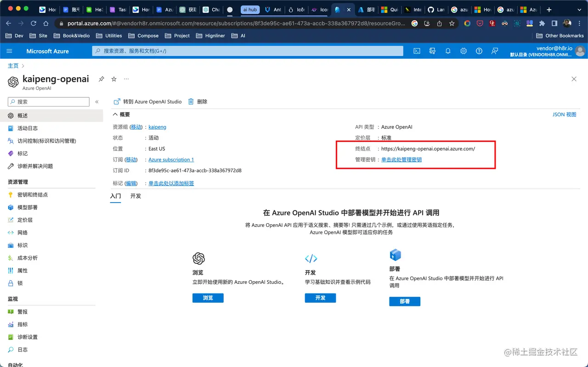Switch to the ai hub browser tab
Image resolution: width=588 pixels, height=367 pixels.
[x=250, y=9]
